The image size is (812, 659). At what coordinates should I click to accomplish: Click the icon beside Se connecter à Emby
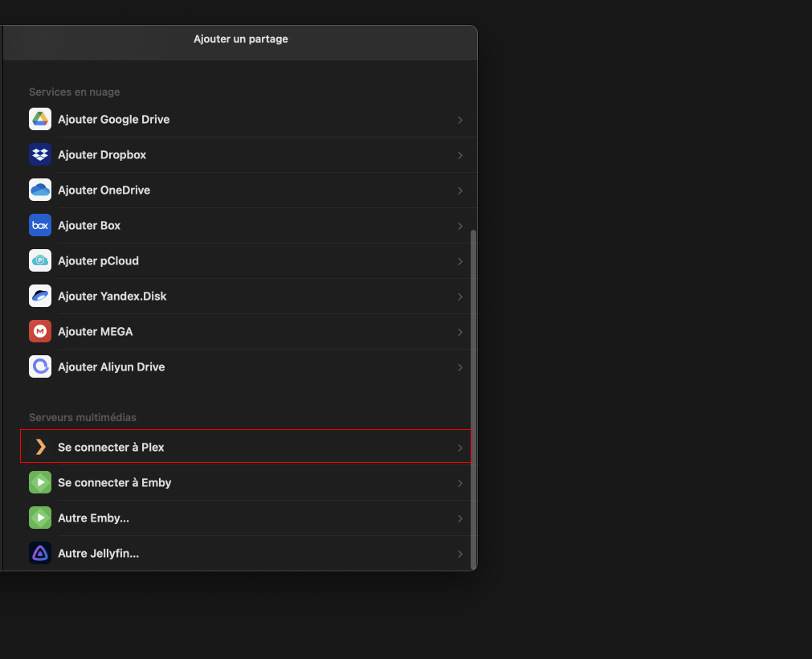tap(40, 482)
